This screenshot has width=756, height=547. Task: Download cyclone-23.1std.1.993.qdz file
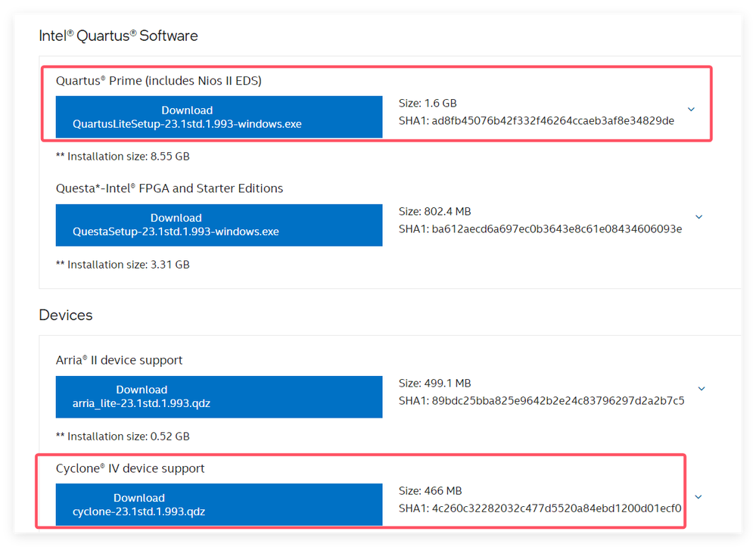pos(219,505)
